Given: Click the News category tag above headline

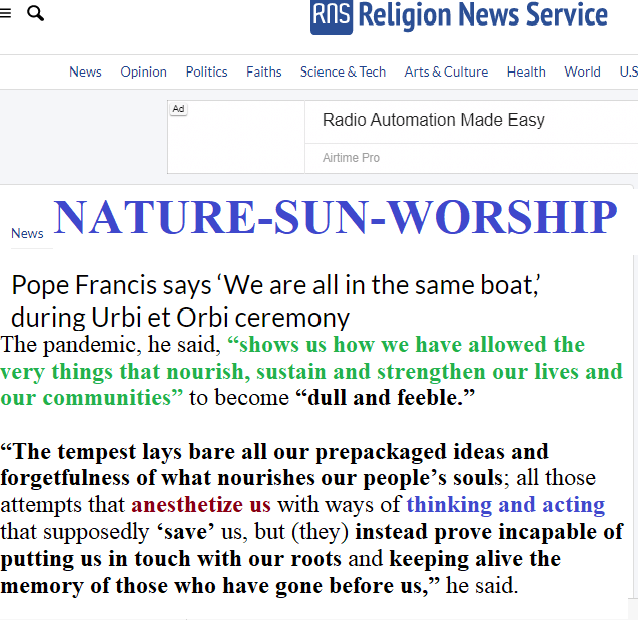Looking at the screenshot, I should [x=27, y=233].
